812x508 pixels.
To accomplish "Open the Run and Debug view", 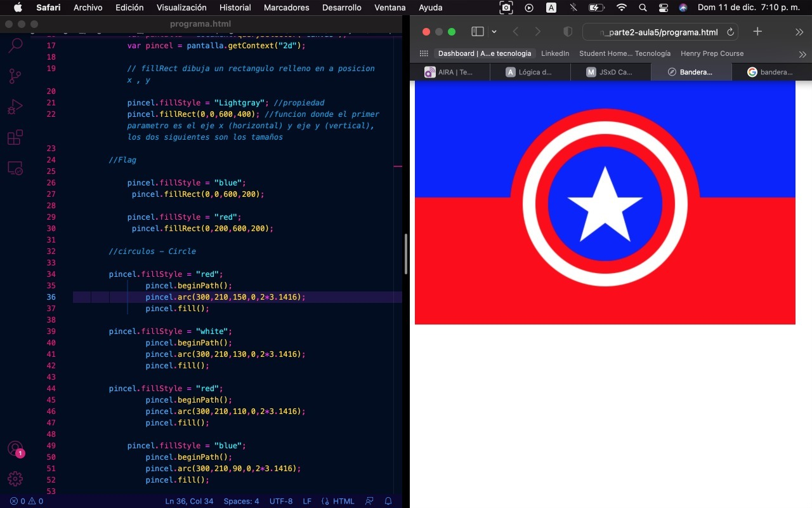I will coord(15,107).
